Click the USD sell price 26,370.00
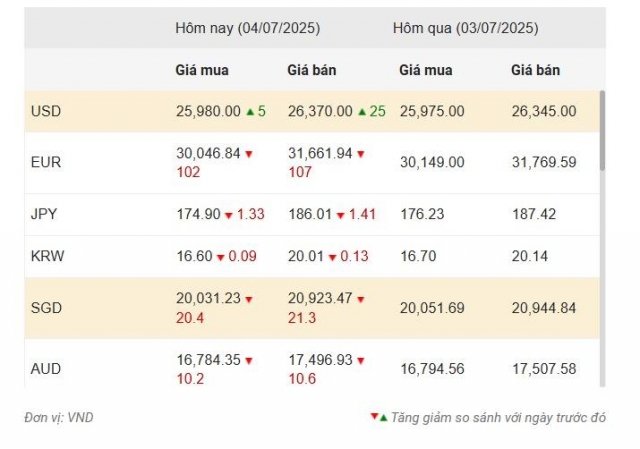The width and height of the screenshot is (640, 449). (x=320, y=111)
